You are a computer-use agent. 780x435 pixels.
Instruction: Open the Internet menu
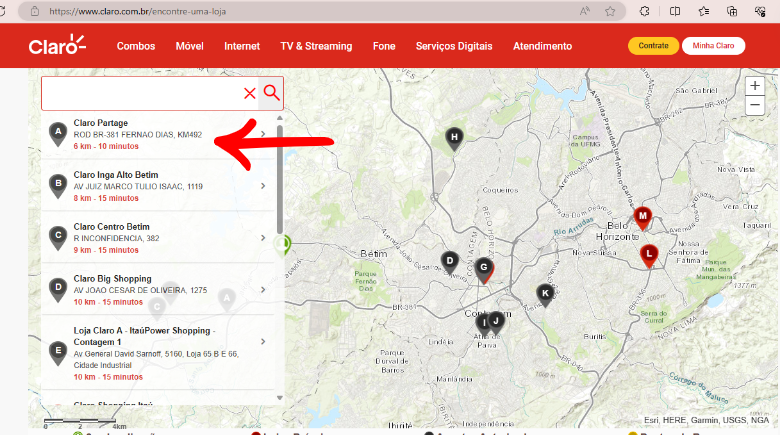pos(242,46)
